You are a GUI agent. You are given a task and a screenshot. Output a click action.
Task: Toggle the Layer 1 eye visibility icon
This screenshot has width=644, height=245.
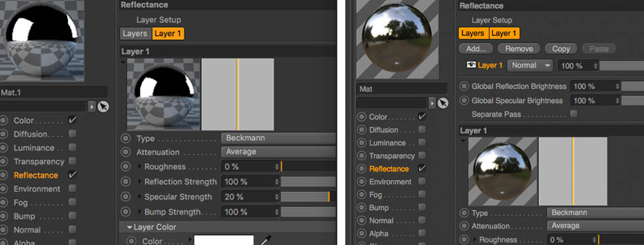coord(471,64)
